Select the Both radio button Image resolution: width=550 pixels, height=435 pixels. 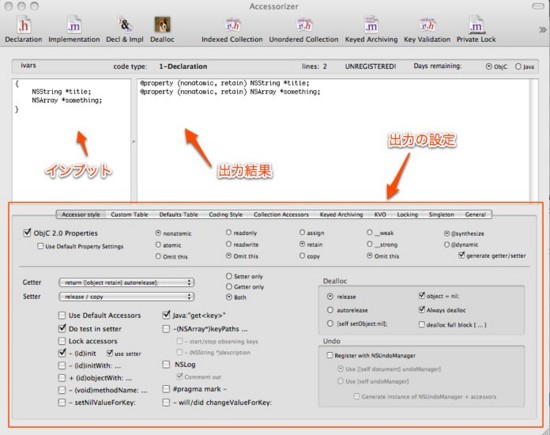229,297
